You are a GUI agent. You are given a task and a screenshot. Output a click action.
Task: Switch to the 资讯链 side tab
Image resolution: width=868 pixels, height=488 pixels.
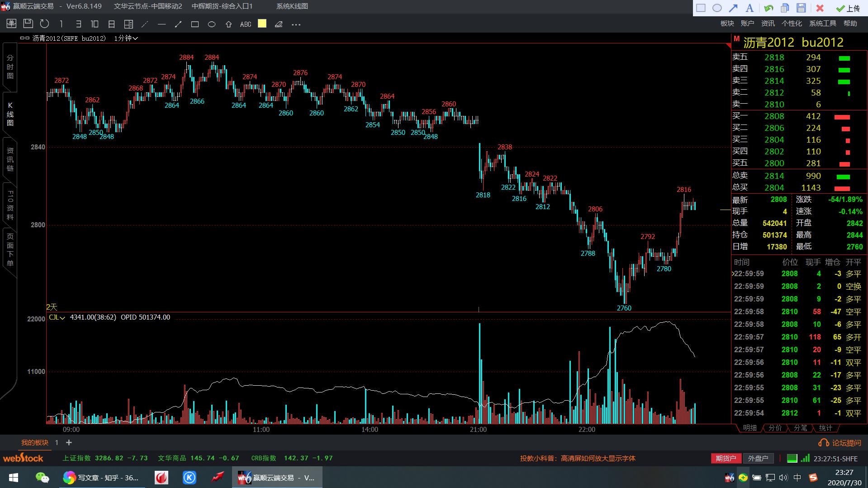tap(10, 159)
